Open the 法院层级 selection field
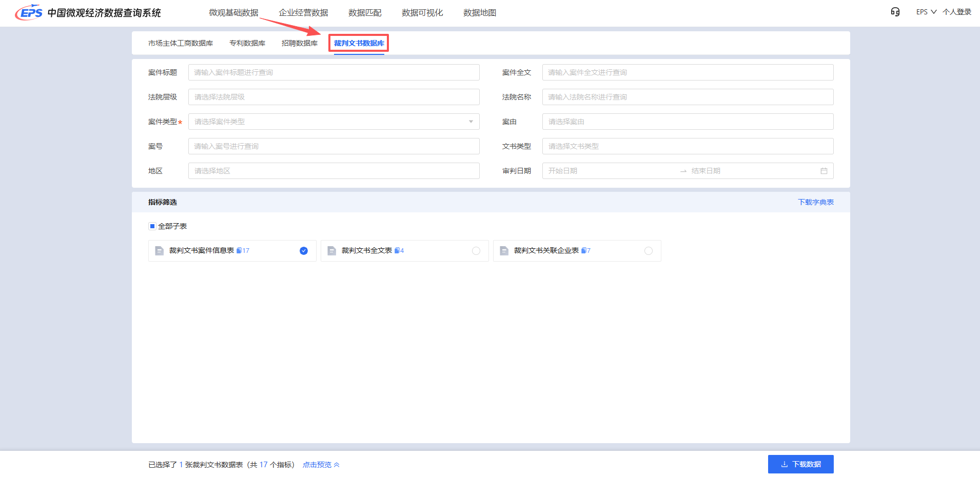The height and width of the screenshot is (477, 980). [x=334, y=96]
